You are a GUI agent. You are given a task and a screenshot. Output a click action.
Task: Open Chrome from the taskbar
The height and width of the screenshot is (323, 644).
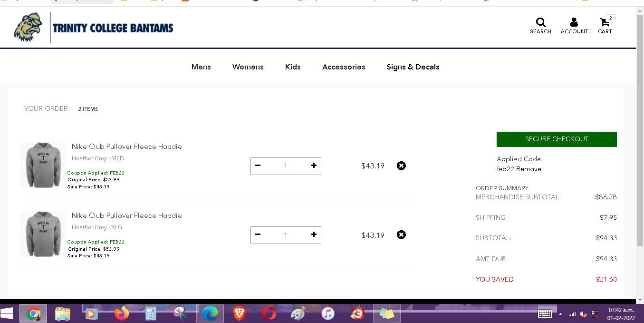pos(33,313)
